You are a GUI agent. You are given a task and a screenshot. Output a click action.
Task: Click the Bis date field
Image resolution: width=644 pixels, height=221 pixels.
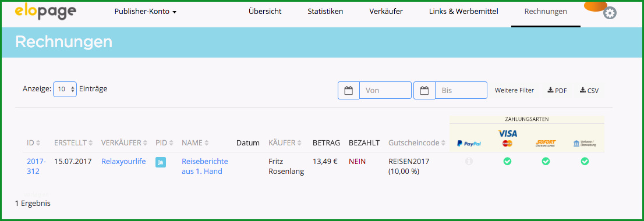pos(461,90)
